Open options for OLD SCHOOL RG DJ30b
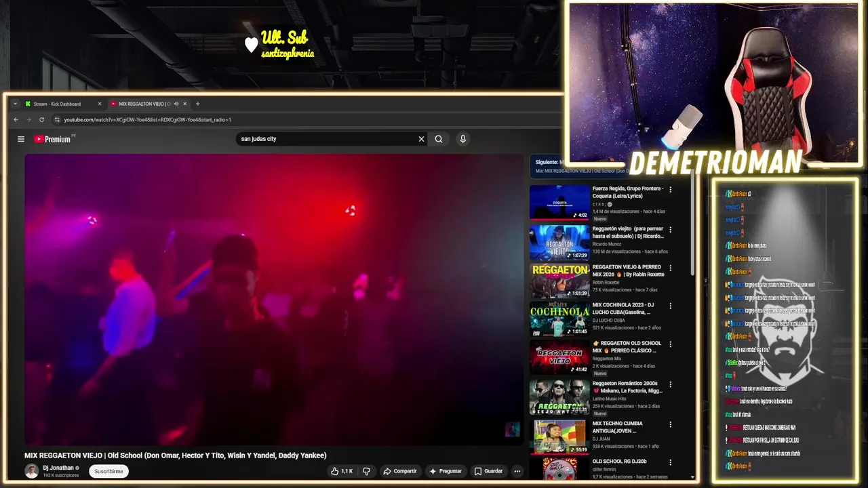Viewport: 868px width, 488px height. tap(671, 462)
